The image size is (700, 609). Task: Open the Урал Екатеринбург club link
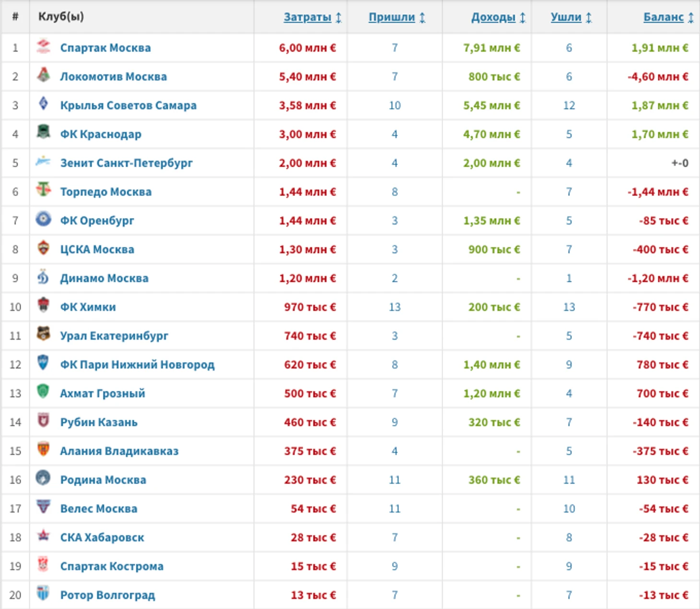pyautogui.click(x=114, y=336)
